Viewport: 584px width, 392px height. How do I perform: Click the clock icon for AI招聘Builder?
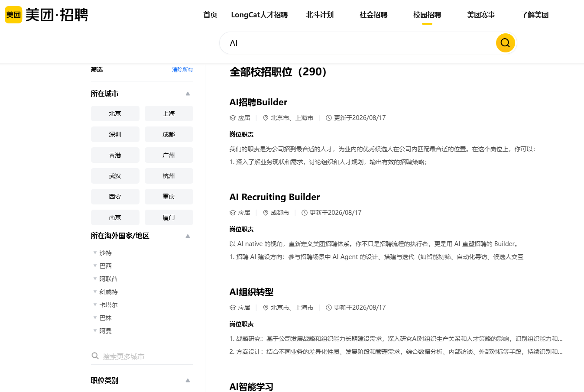[329, 118]
